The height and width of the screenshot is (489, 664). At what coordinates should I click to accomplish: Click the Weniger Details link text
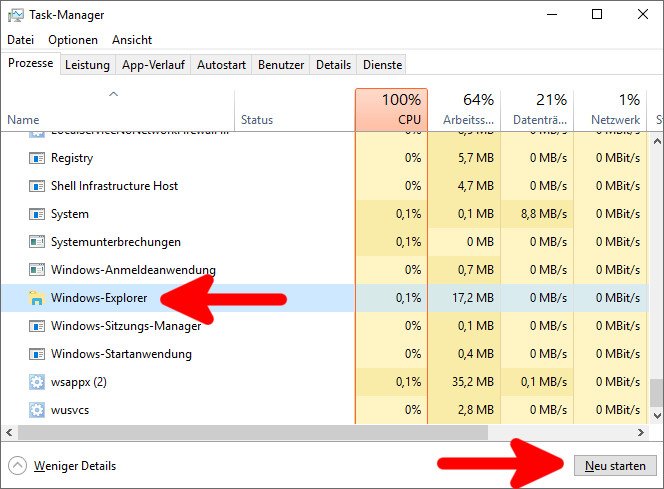tap(75, 466)
